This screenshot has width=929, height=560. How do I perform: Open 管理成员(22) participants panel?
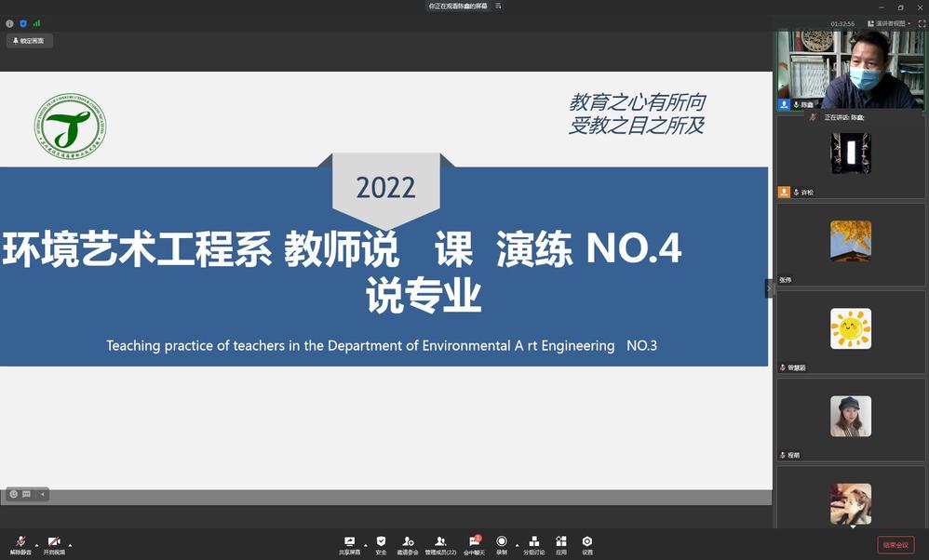pyautogui.click(x=440, y=544)
